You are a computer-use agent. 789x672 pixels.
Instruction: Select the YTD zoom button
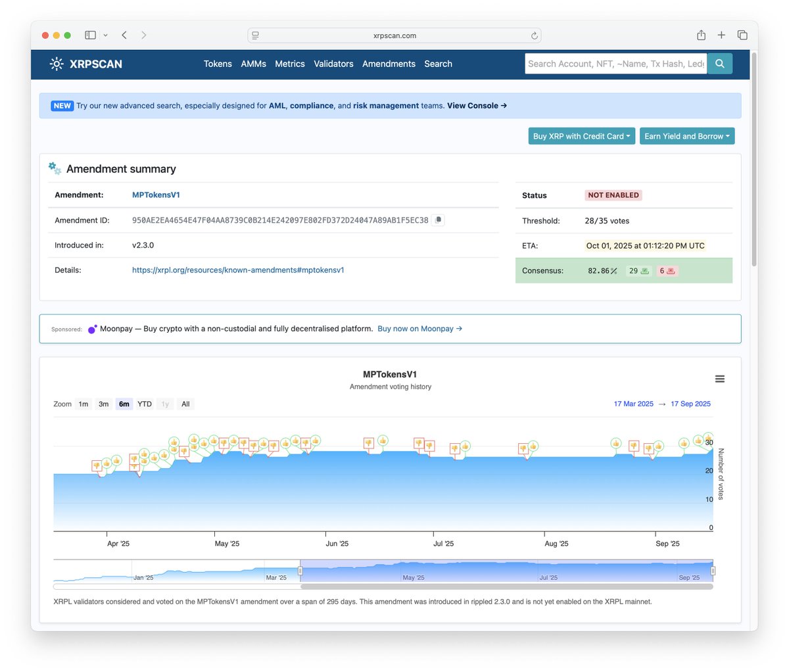pos(144,404)
